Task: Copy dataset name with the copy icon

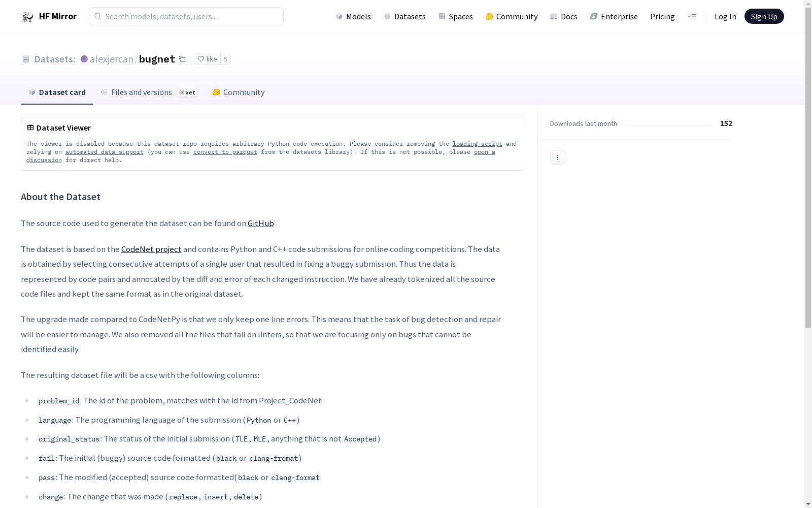Action: click(182, 59)
